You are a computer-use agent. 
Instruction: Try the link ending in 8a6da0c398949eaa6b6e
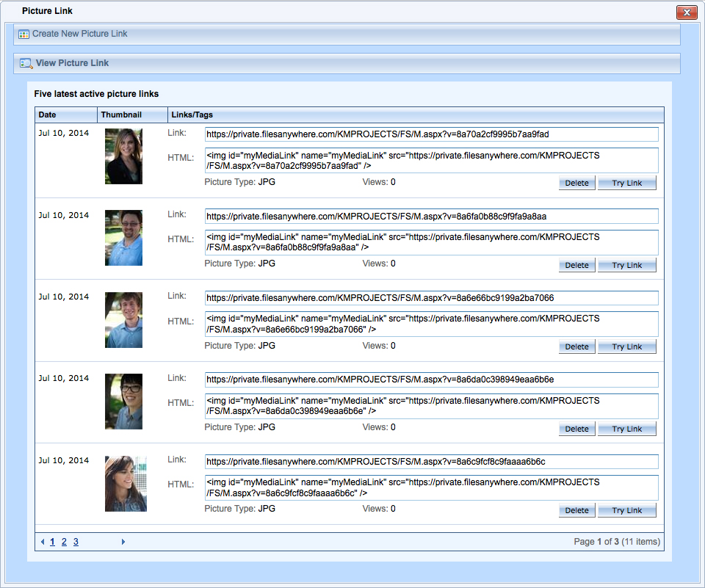(626, 429)
